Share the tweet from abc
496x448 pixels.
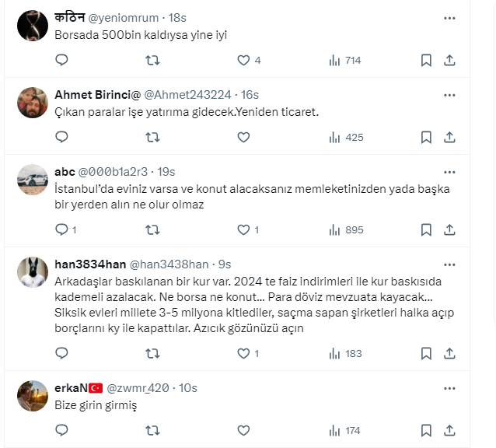pos(449,229)
